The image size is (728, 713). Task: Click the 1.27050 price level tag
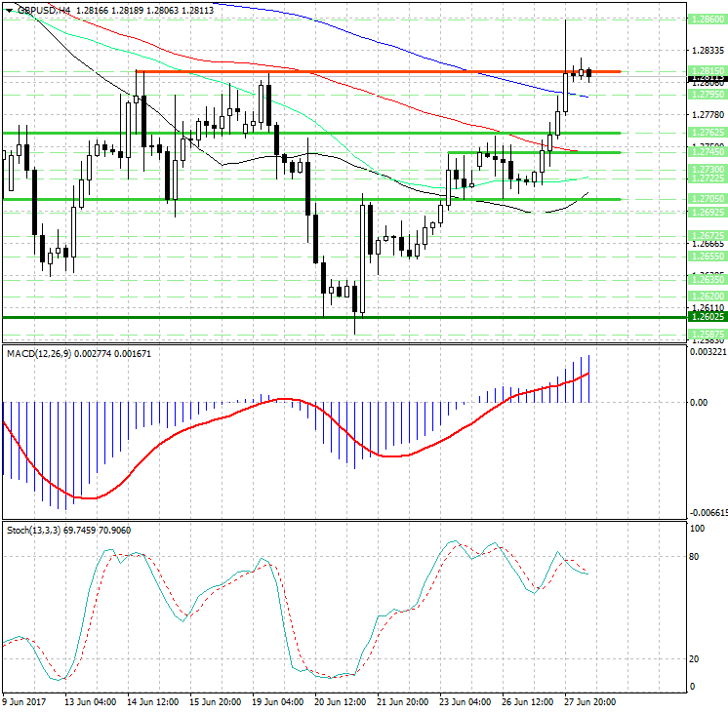tap(706, 199)
